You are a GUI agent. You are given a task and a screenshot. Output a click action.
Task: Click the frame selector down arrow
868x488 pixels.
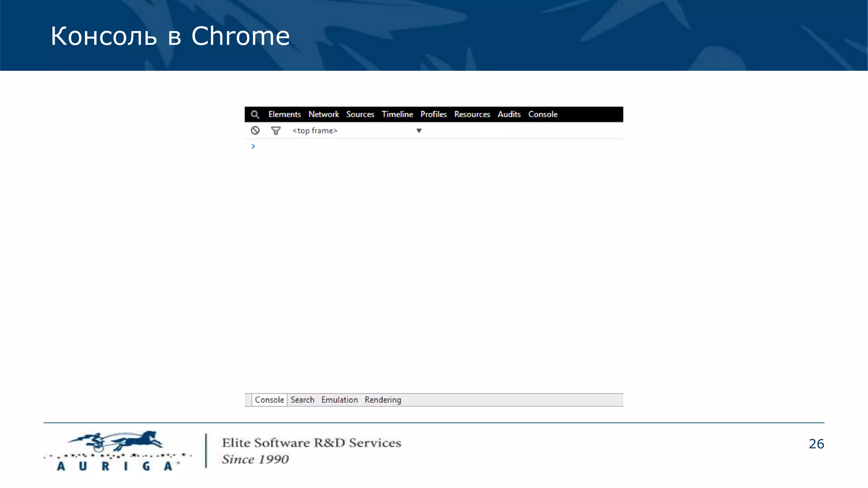tap(419, 130)
